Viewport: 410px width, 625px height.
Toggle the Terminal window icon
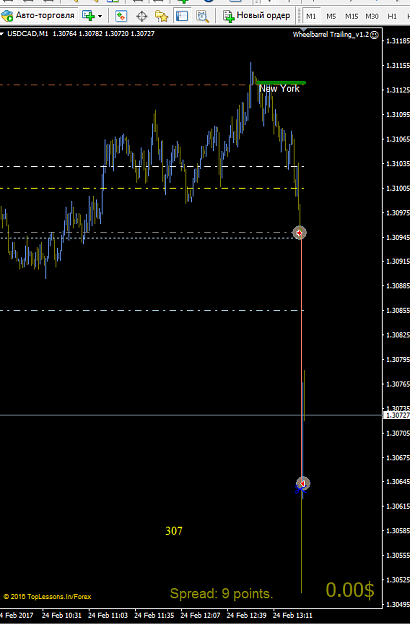[182, 16]
